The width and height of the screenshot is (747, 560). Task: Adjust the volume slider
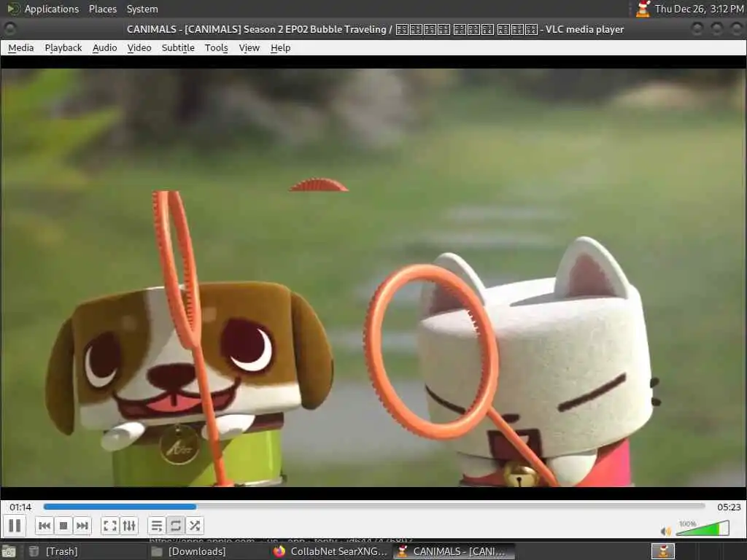tap(703, 528)
